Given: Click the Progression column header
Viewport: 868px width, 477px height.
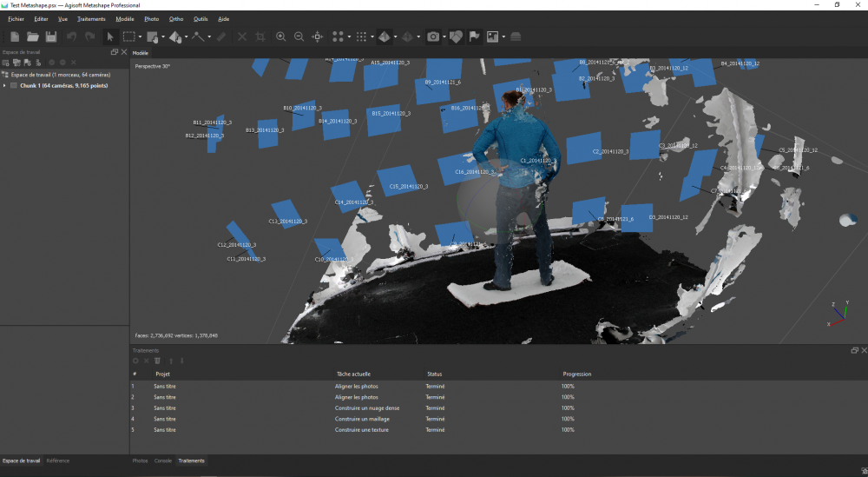Looking at the screenshot, I should coord(577,374).
